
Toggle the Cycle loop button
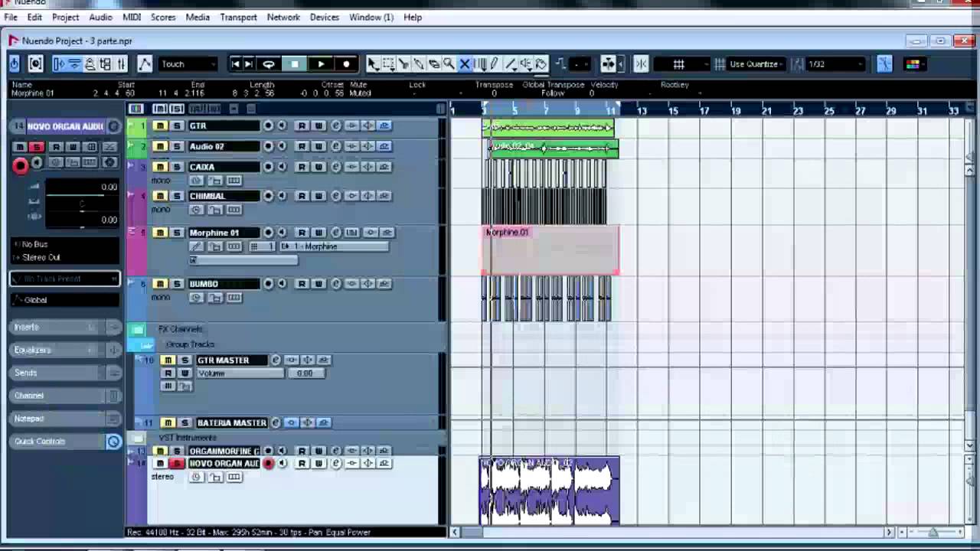pyautogui.click(x=269, y=64)
